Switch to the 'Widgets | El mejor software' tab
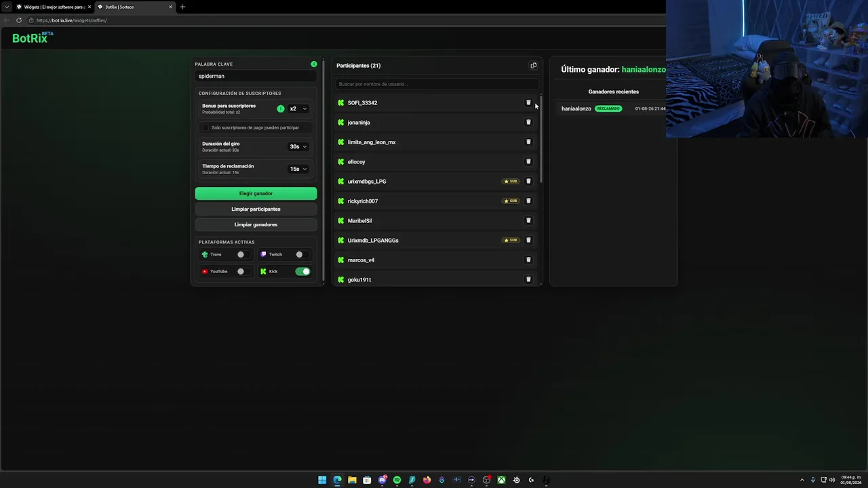The image size is (868, 488). click(x=53, y=7)
